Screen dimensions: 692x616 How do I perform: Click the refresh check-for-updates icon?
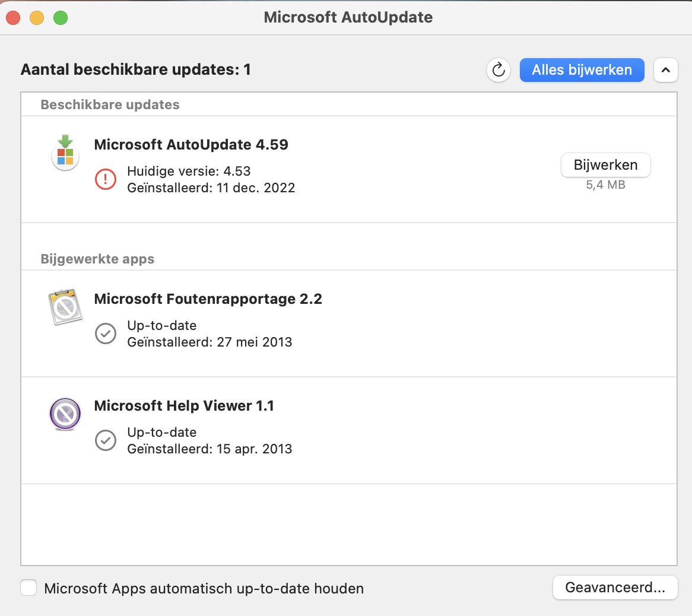click(499, 70)
